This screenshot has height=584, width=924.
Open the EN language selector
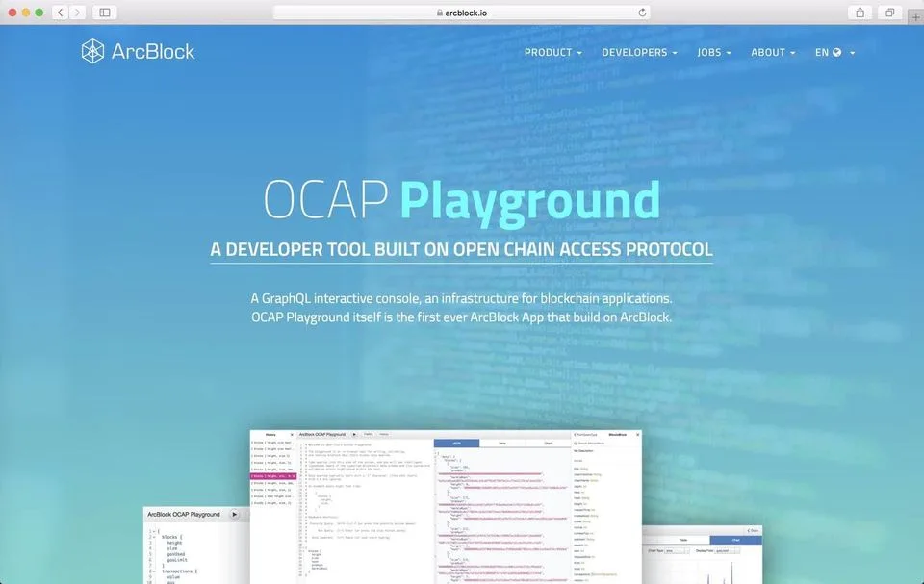[x=835, y=53]
